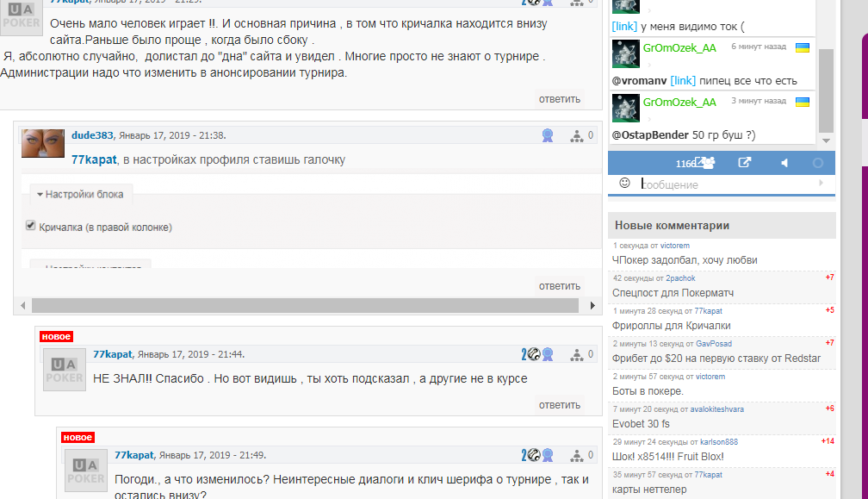Click the @OstapBender mention in chat
Viewport: 868px width, 499px height.
(650, 135)
